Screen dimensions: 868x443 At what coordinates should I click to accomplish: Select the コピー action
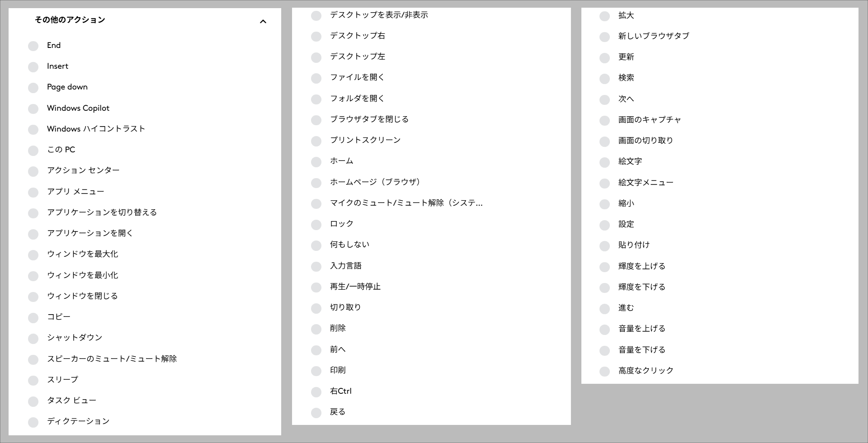pos(33,317)
